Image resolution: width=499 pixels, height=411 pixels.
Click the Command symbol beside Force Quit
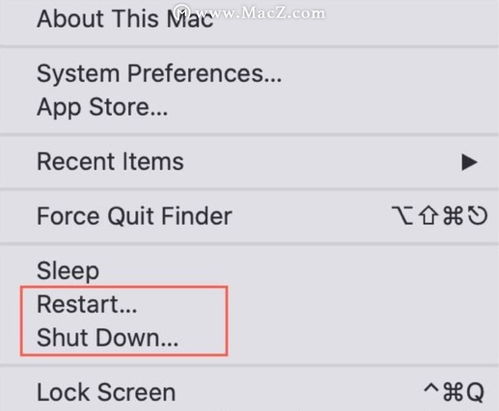click(x=453, y=216)
